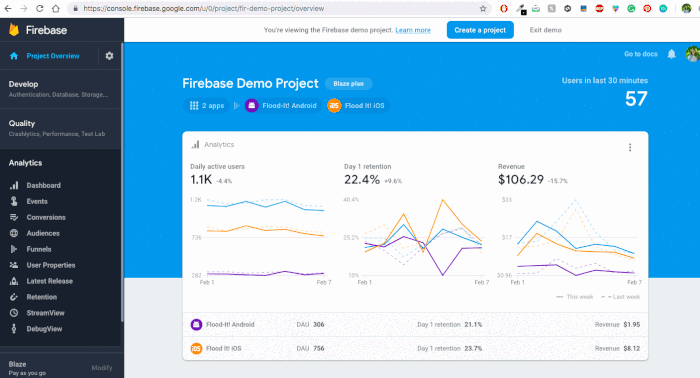Click Exit demo

[x=546, y=30]
